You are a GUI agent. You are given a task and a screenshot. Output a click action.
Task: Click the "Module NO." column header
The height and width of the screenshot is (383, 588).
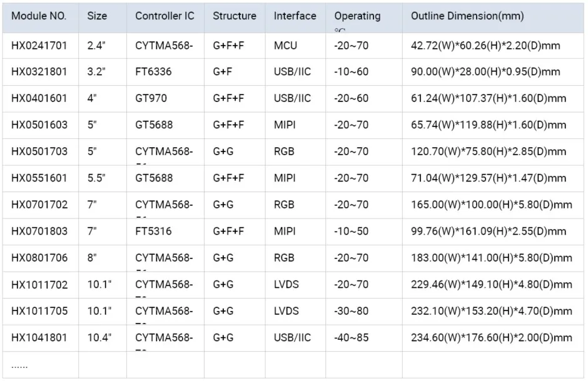[39, 16]
